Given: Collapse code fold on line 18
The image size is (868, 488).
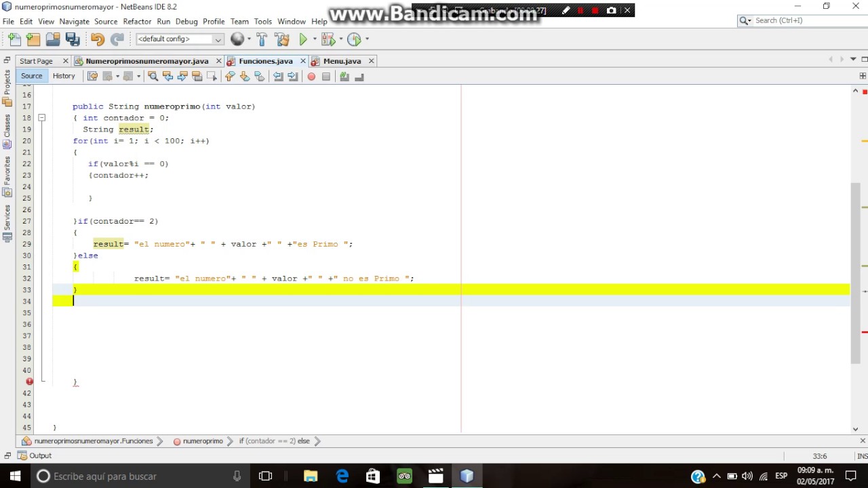Looking at the screenshot, I should 41,118.
